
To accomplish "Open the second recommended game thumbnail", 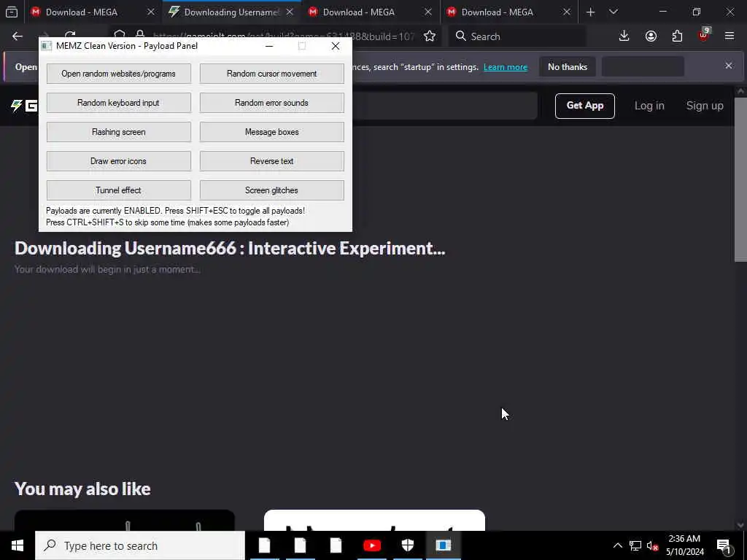I will (x=374, y=520).
